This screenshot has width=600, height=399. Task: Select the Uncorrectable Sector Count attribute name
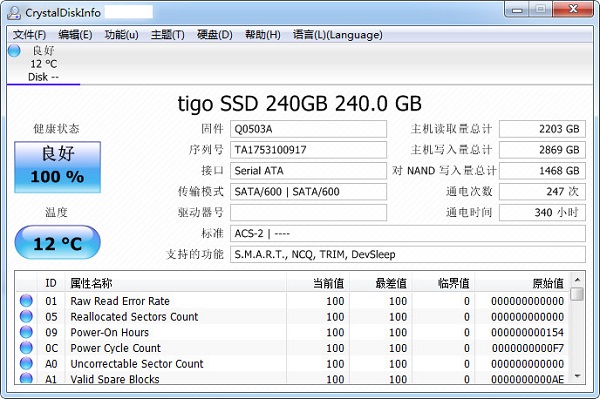[137, 364]
